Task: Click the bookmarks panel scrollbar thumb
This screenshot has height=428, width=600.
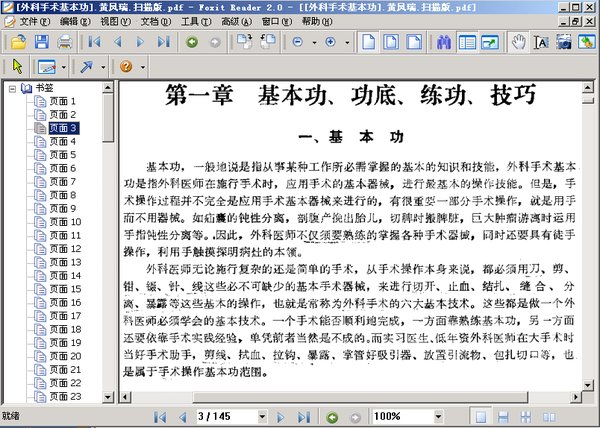Action: [108, 118]
